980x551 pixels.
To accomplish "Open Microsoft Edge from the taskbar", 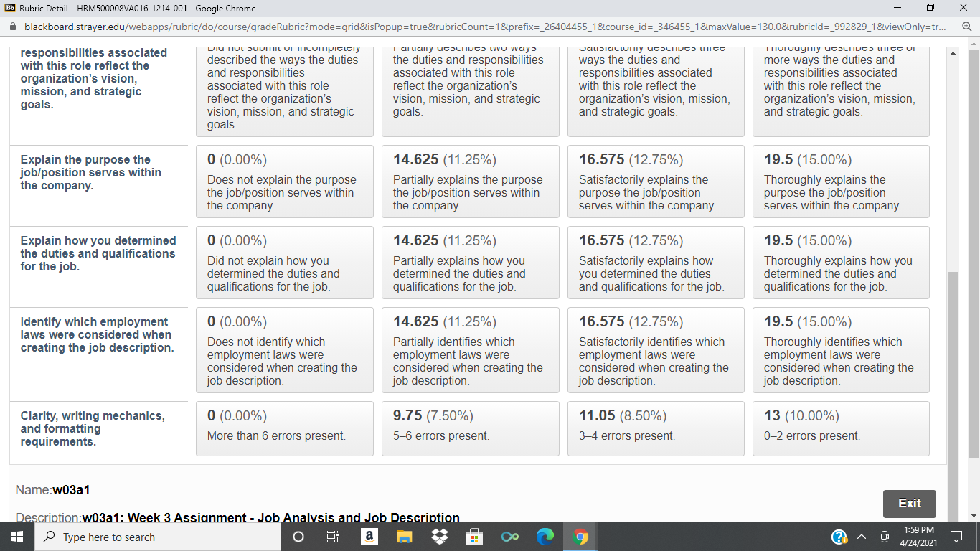I will [545, 537].
